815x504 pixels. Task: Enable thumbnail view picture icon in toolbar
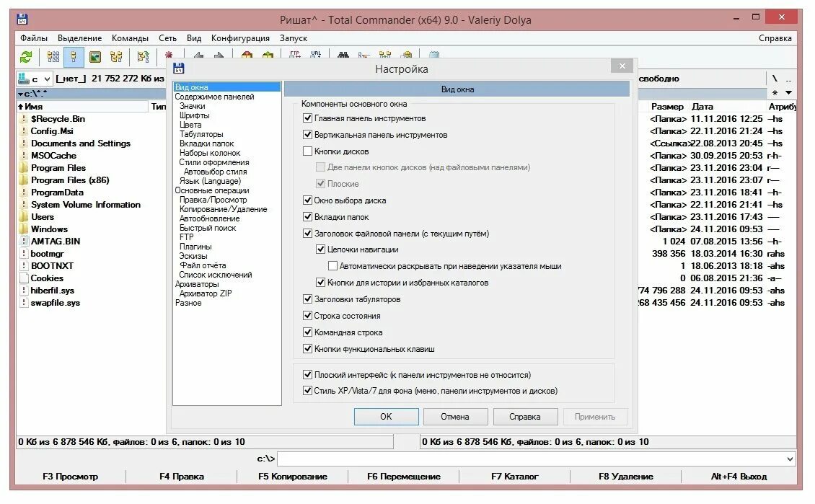pos(94,57)
